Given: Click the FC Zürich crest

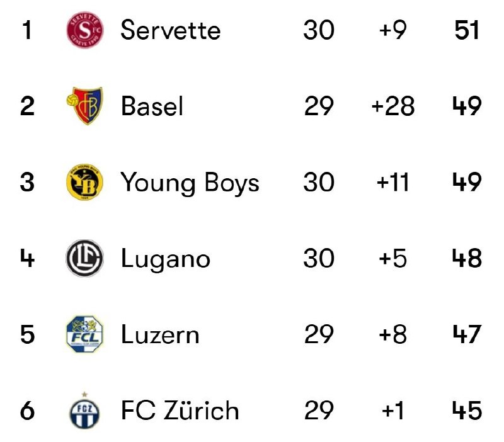Looking at the screenshot, I should [x=84, y=412].
